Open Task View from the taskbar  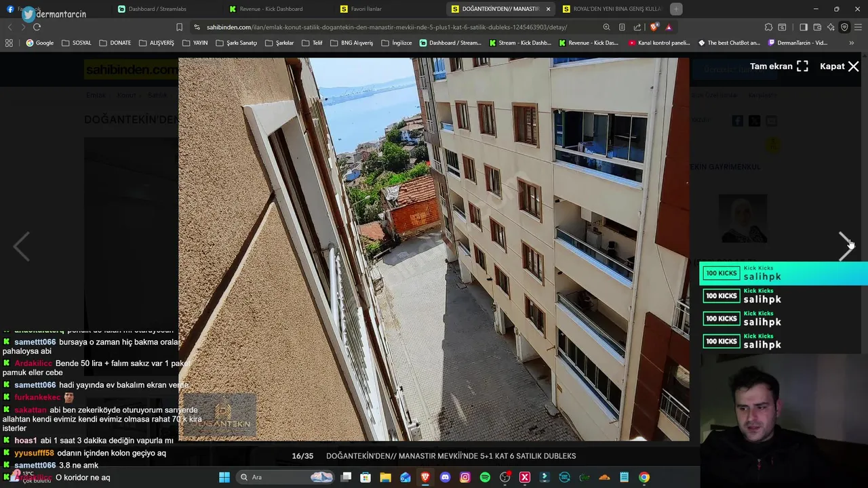[346, 477]
